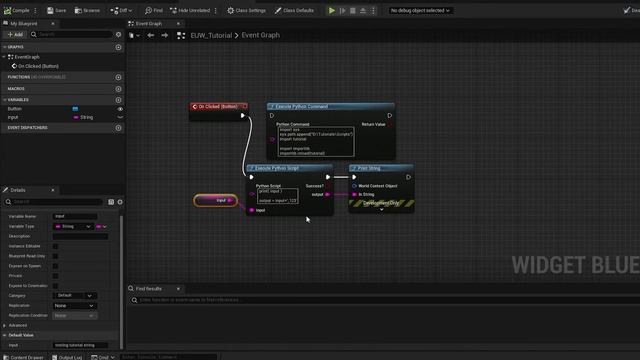
Task: Click EUW_Tutorial breadcrumb link
Action: coord(211,36)
